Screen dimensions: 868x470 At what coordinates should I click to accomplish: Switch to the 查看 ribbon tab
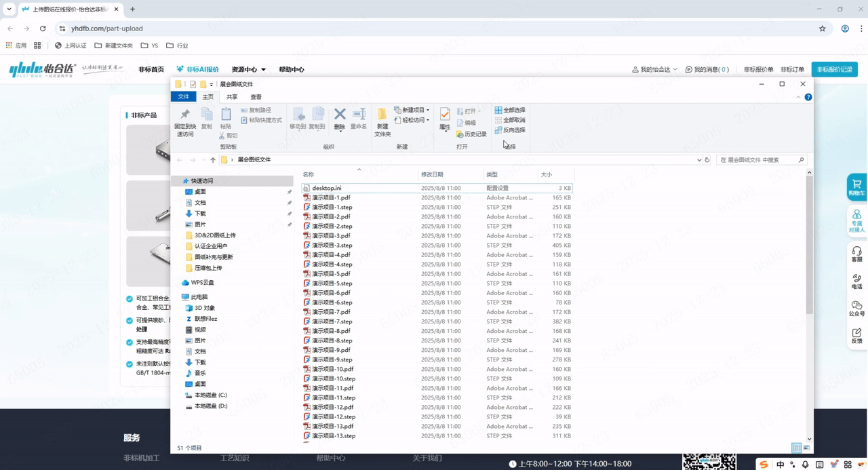tap(256, 97)
